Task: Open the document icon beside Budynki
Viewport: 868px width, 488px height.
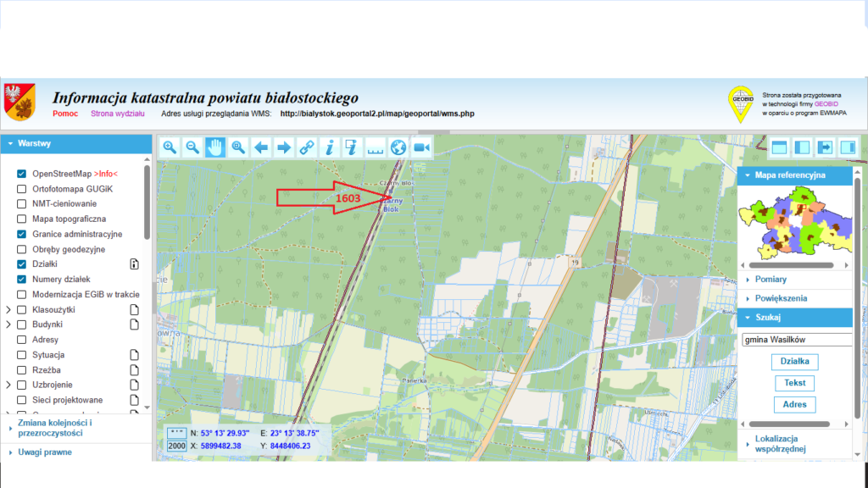Action: click(x=134, y=324)
